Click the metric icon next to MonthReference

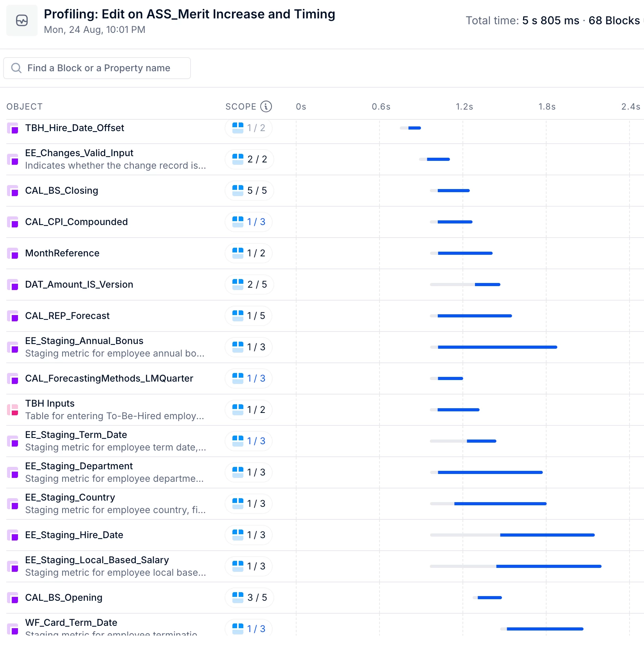coord(13,253)
